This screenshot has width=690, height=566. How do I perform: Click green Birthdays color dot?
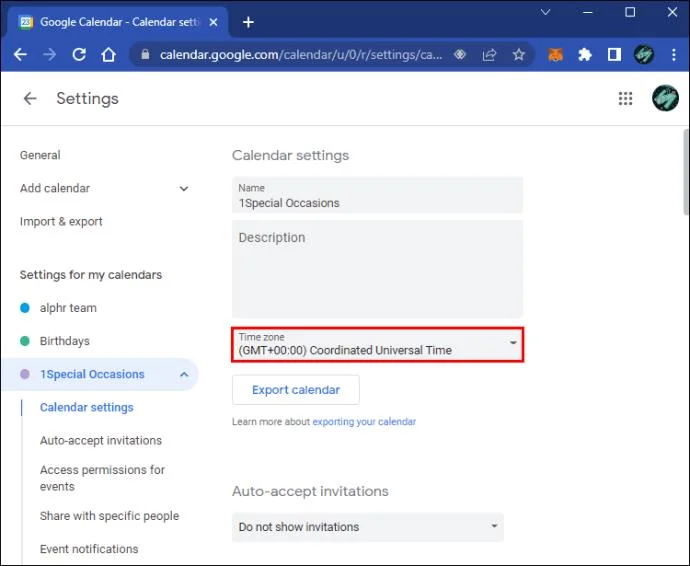(x=25, y=341)
